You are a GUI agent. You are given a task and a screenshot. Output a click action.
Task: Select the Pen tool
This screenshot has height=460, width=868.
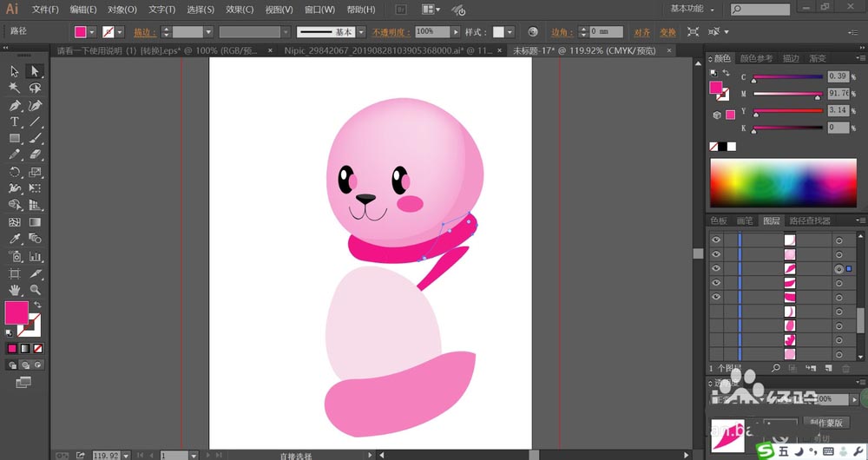(15, 105)
